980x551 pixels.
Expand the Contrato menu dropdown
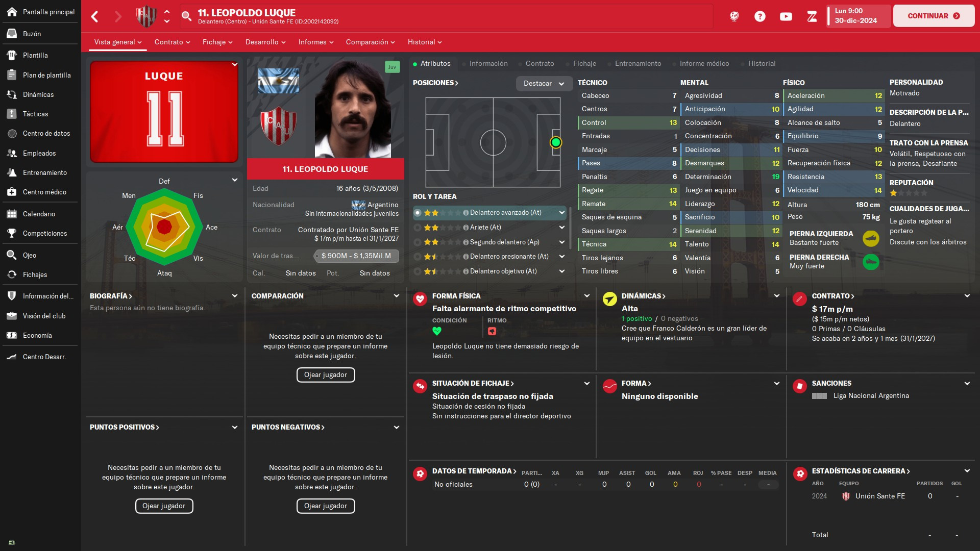click(172, 42)
